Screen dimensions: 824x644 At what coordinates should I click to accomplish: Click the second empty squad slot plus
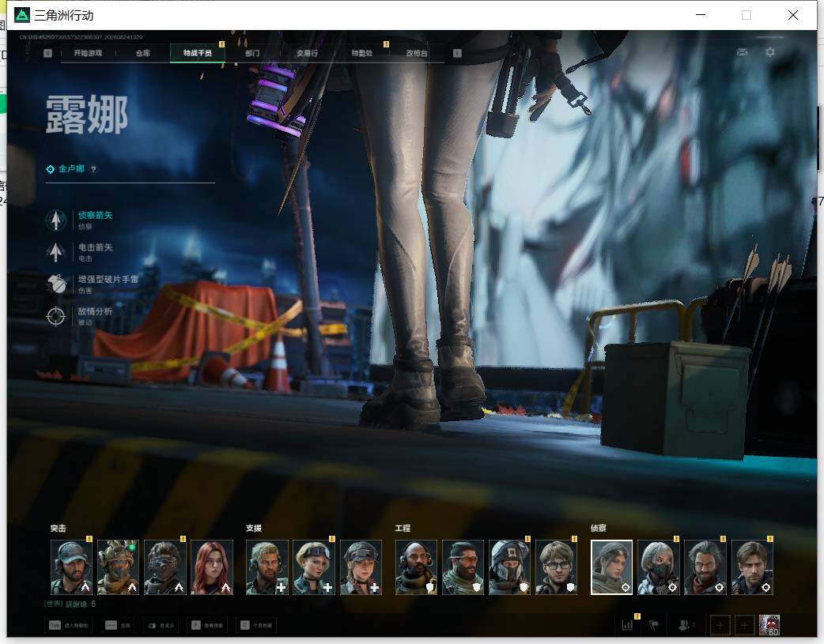pyautogui.click(x=744, y=625)
